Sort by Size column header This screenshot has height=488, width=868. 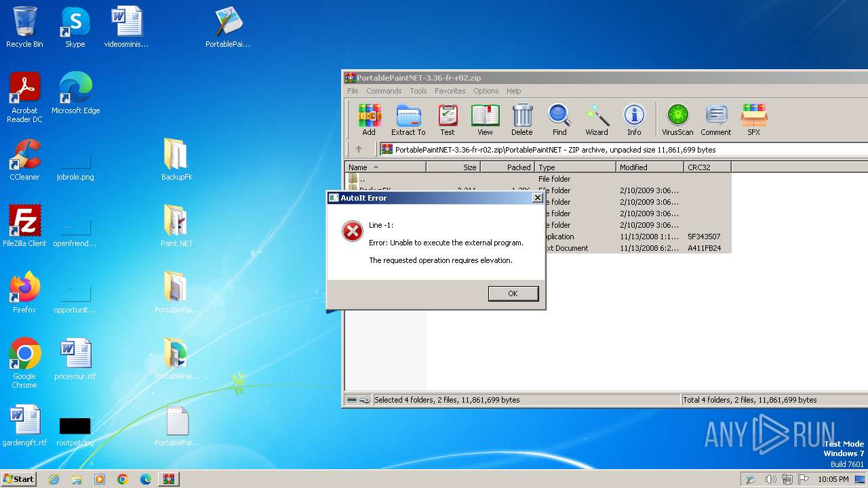coord(453,167)
